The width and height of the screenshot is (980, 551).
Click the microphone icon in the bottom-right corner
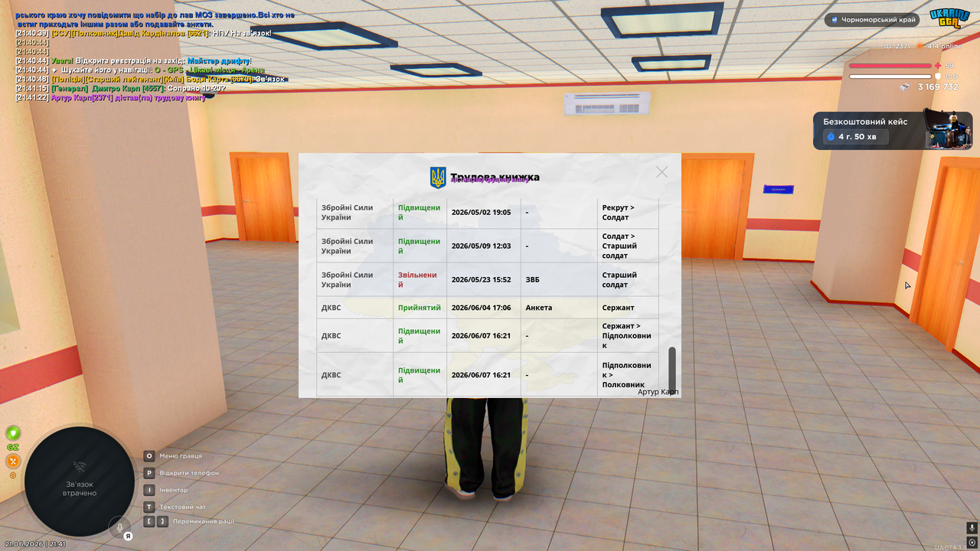tap(972, 528)
